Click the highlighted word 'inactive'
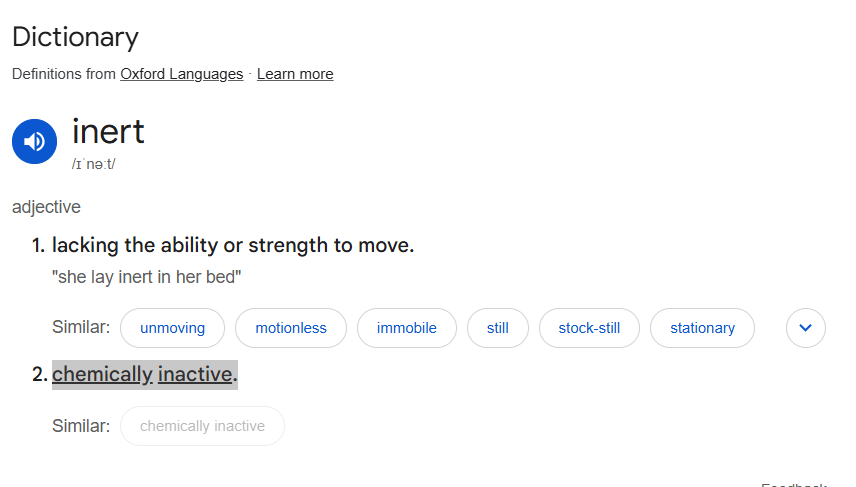Viewport: 856px width, 487px height. tap(195, 375)
